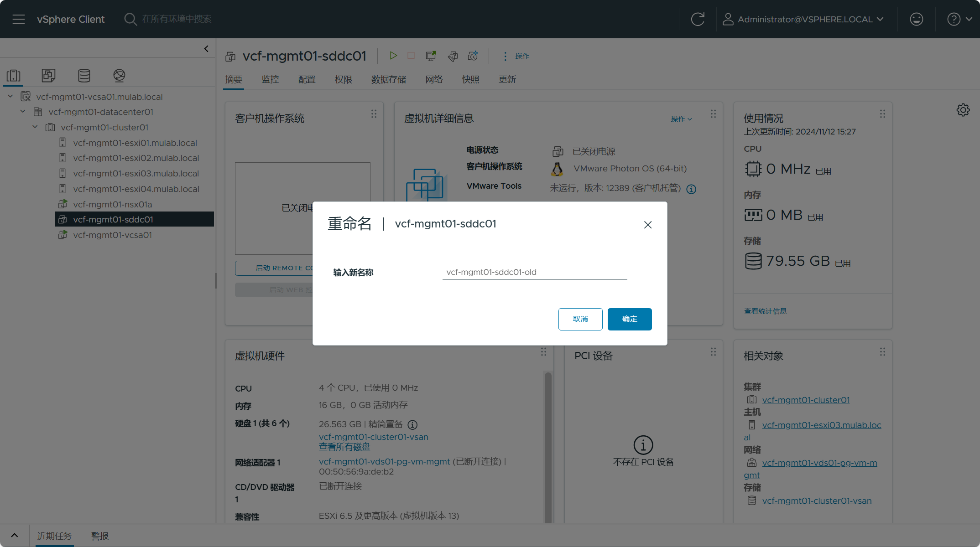
Task: Click drag handle on 客户机操作系统 card
Action: click(374, 114)
